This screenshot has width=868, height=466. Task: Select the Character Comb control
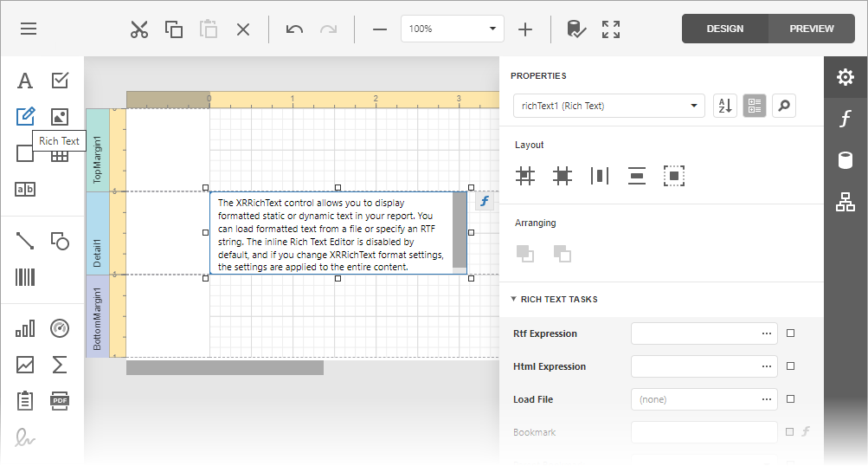tap(25, 190)
